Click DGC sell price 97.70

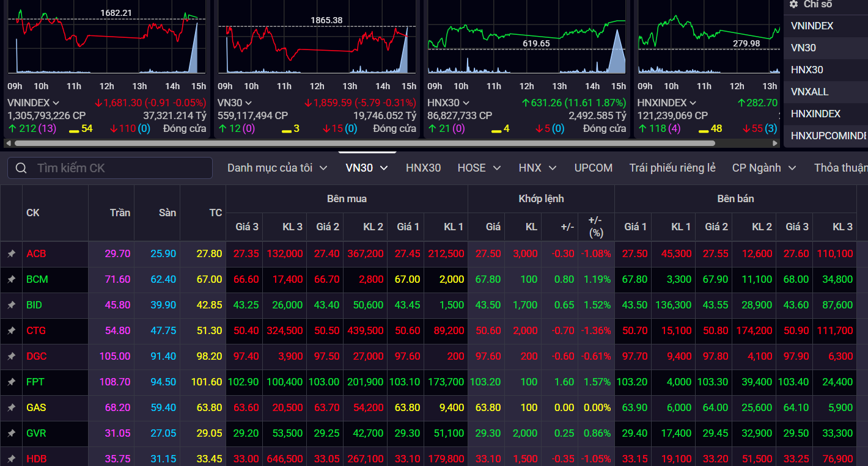[635, 356]
